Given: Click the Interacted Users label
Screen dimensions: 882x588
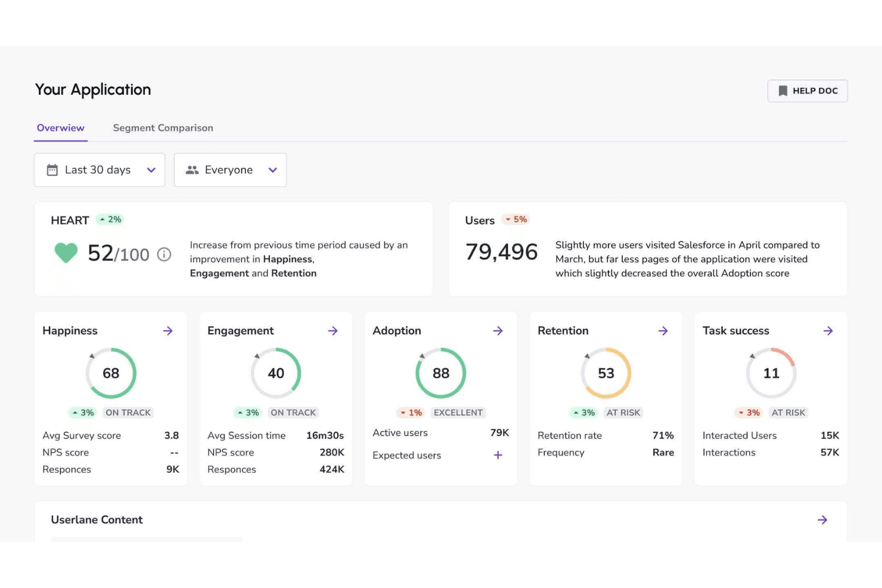Looking at the screenshot, I should [x=740, y=435].
